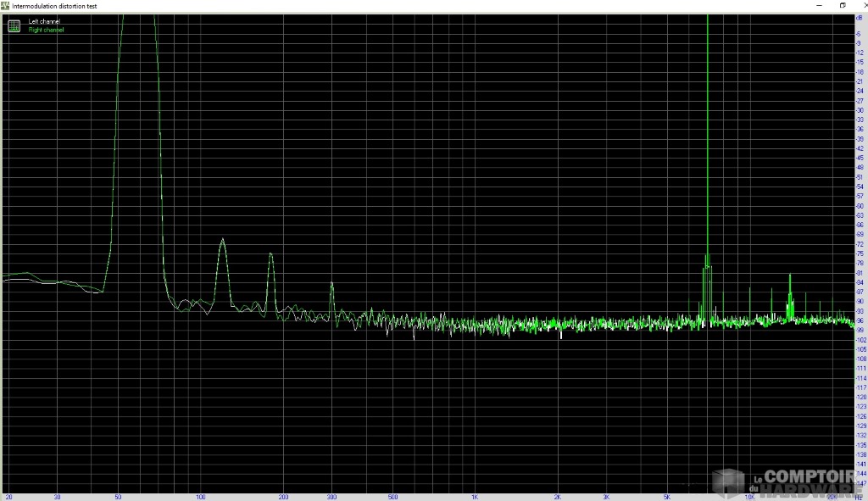Click the 2K frequency axis label
The height and width of the screenshot is (501, 868).
pyautogui.click(x=558, y=496)
